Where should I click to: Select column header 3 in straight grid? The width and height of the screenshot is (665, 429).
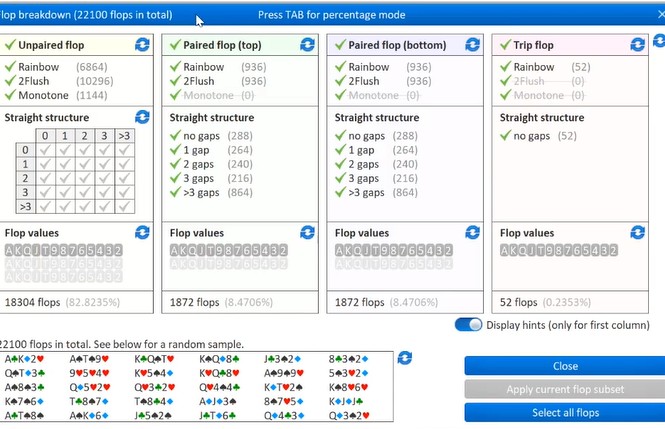click(104, 136)
